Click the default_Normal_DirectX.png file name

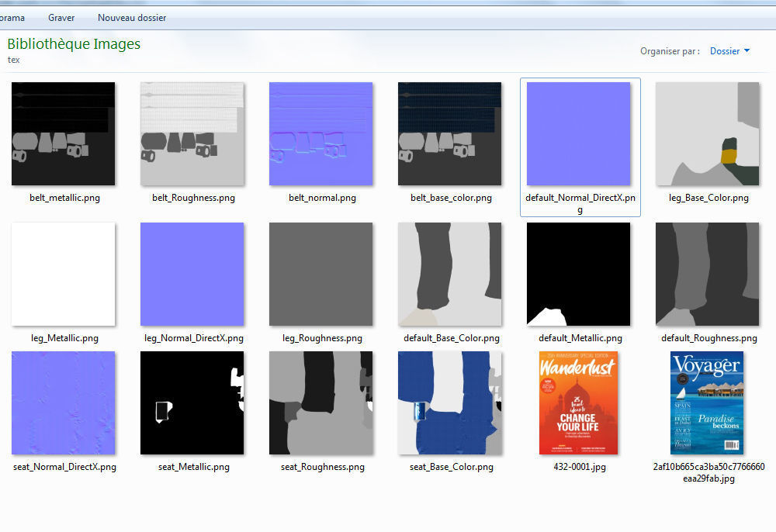click(x=580, y=204)
